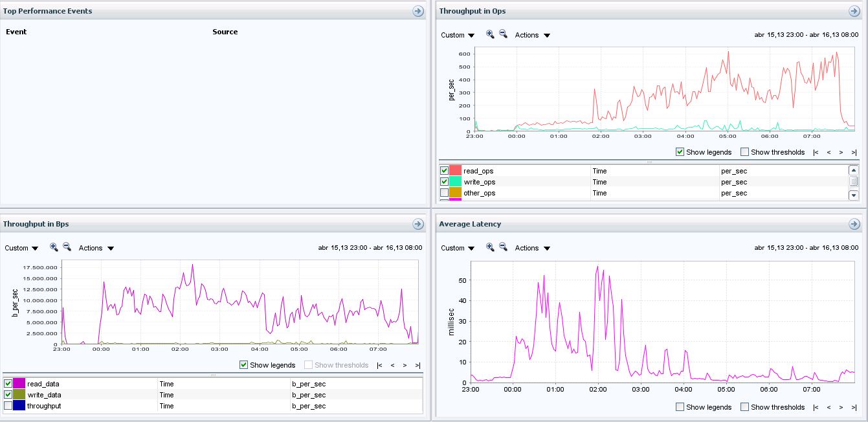The width and height of the screenshot is (868, 422).
Task: Open Top Performance Events panel arrow icon
Action: click(x=417, y=11)
